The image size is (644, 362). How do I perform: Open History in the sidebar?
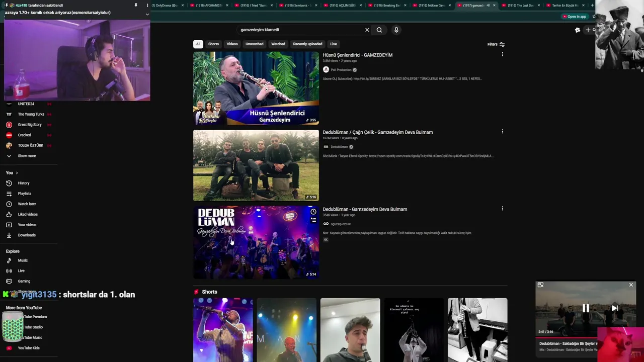coord(24,183)
